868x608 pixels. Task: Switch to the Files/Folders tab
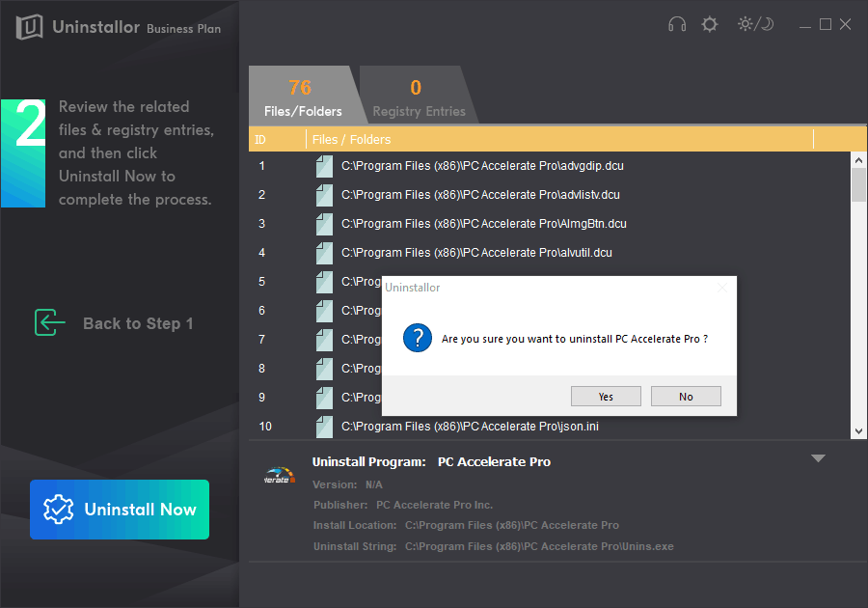pyautogui.click(x=303, y=96)
